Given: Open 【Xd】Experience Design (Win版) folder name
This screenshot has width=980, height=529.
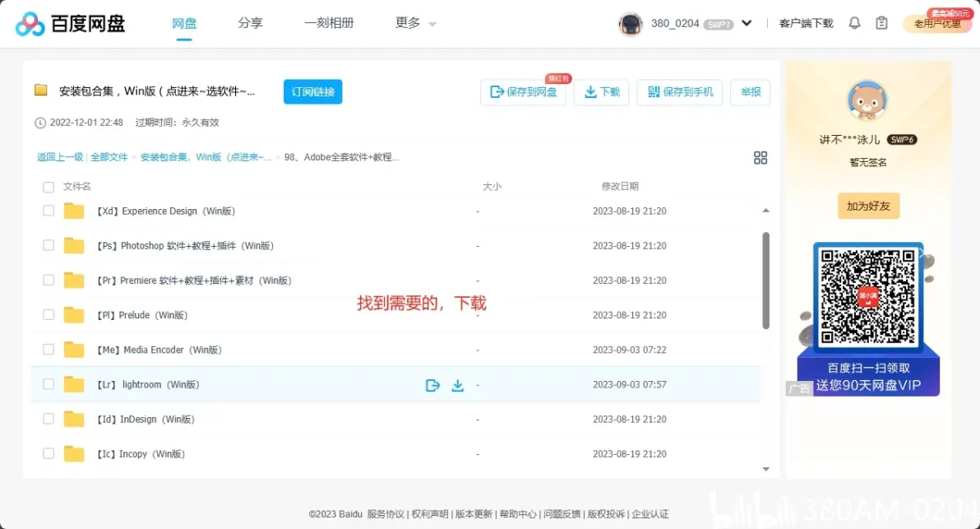Looking at the screenshot, I should 165,211.
